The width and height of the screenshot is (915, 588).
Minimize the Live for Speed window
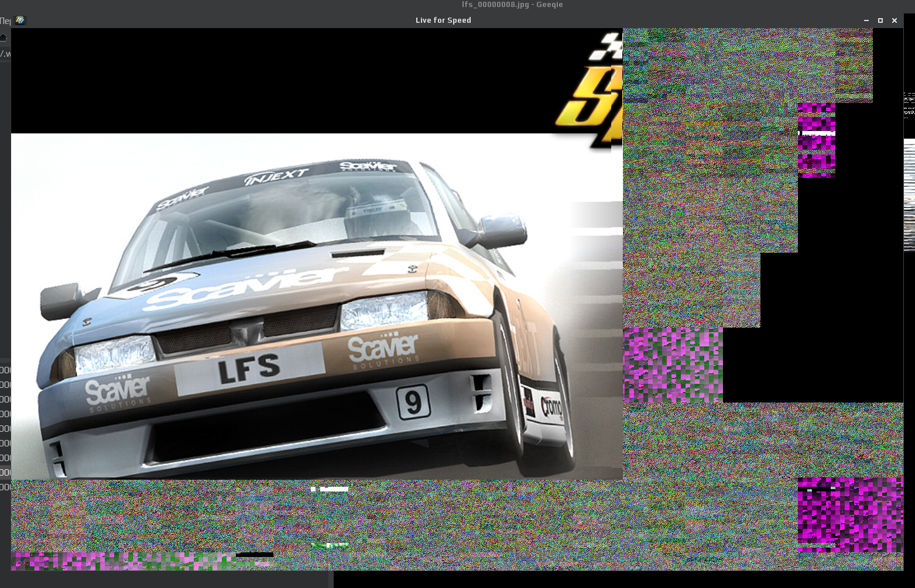point(866,20)
